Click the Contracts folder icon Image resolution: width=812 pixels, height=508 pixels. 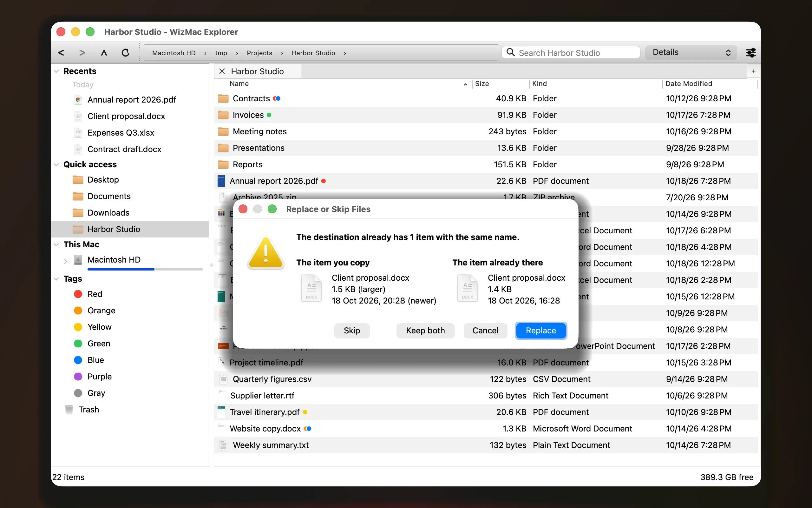point(223,98)
